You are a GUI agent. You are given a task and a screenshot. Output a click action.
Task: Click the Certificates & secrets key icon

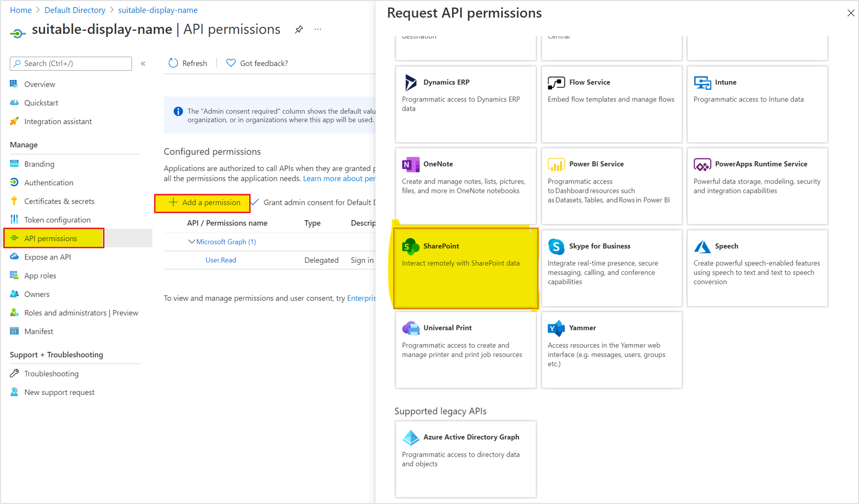(x=14, y=201)
